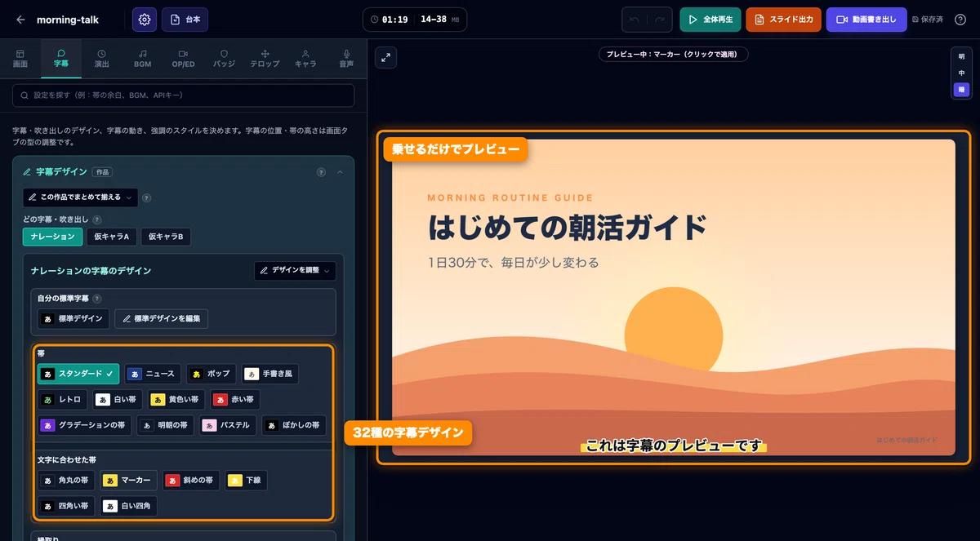Choose the 赤い帯 band design

click(234, 400)
